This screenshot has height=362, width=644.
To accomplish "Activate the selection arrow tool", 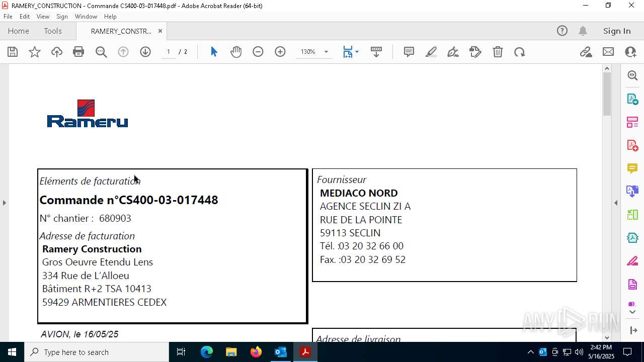I will click(214, 52).
